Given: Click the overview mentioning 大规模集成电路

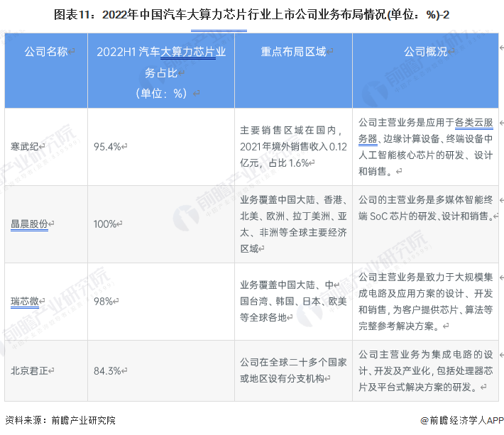Looking at the screenshot, I should point(426,302).
